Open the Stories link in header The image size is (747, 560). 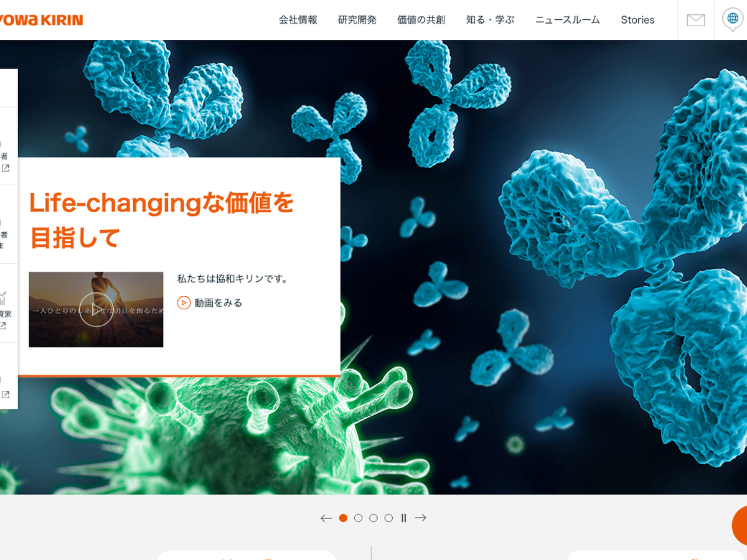click(x=637, y=20)
